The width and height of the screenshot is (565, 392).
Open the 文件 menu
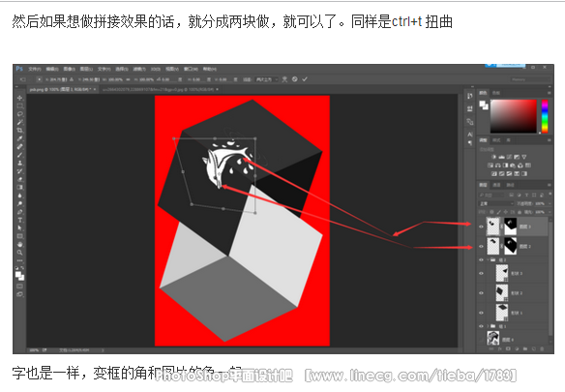(x=35, y=69)
